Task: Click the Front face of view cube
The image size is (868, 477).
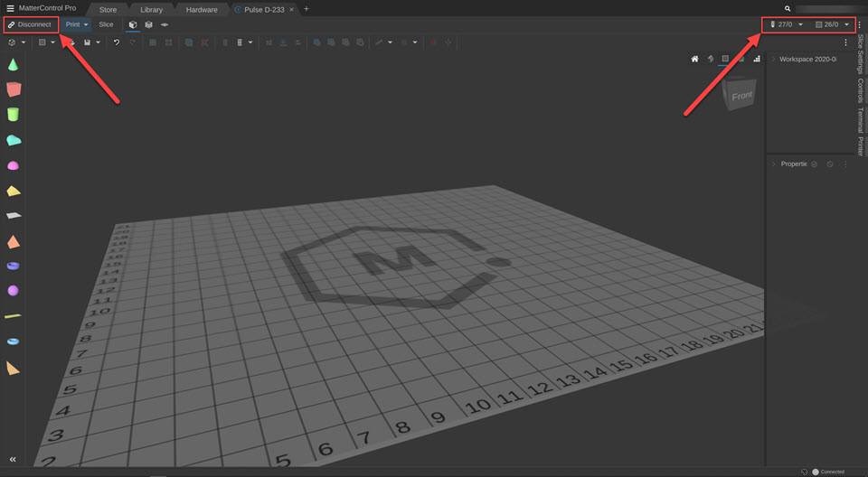Action: [741, 96]
